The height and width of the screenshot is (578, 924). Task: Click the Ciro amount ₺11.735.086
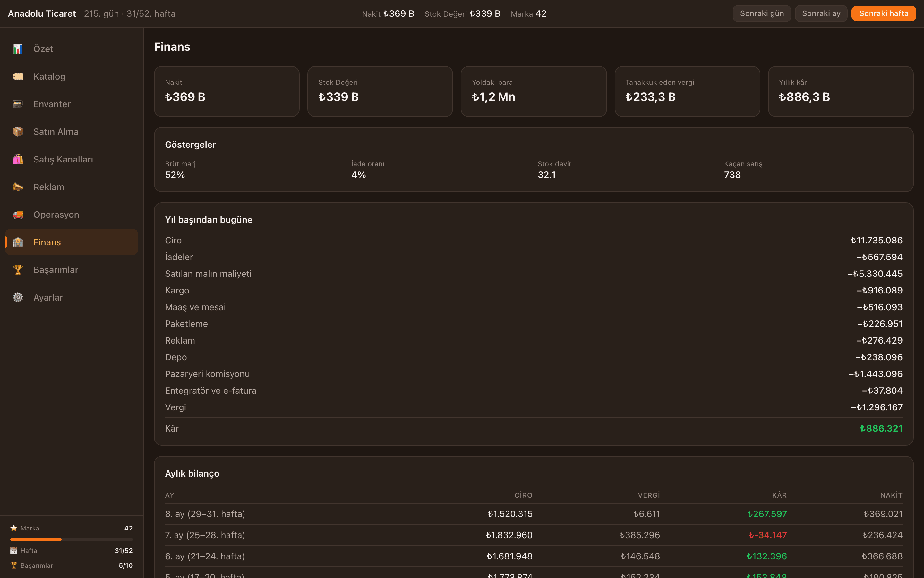pos(877,240)
